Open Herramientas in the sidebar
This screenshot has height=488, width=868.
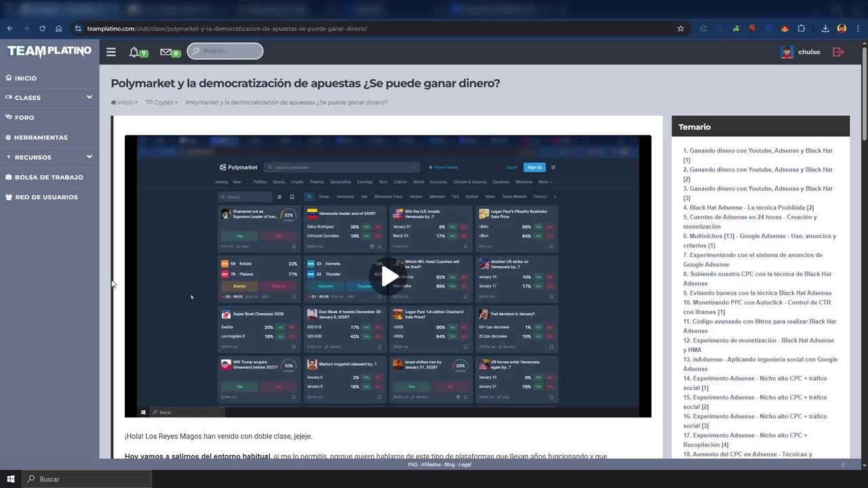[x=41, y=138]
